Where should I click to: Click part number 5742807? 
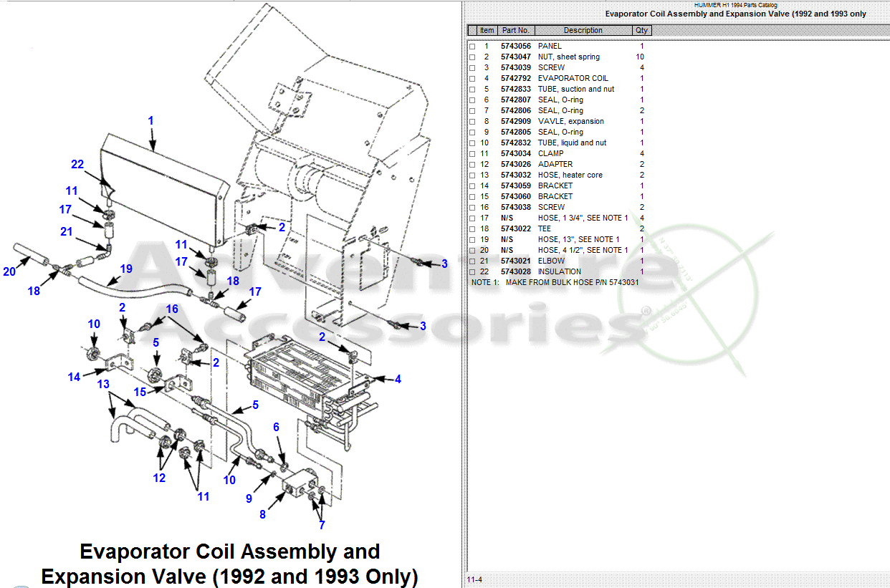(x=516, y=100)
